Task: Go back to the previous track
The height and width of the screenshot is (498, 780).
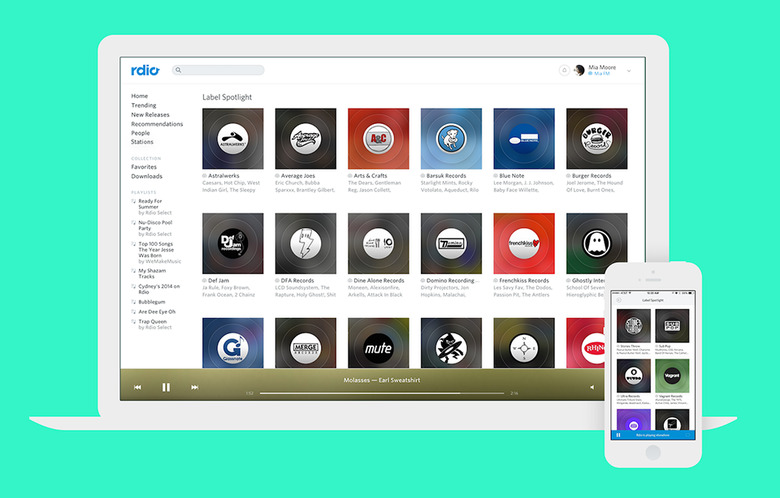Action: tap(138, 387)
